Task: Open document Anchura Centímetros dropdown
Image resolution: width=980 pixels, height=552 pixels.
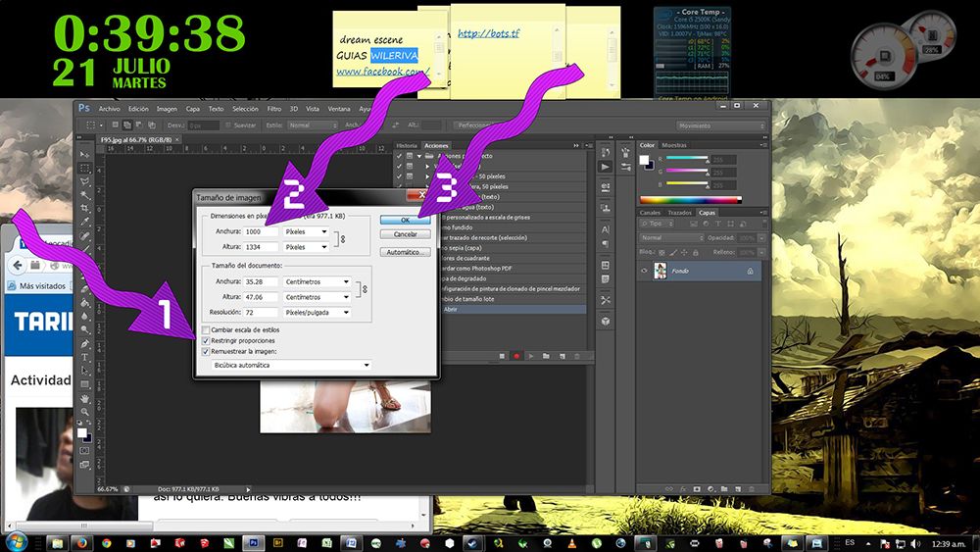Action: tap(317, 282)
